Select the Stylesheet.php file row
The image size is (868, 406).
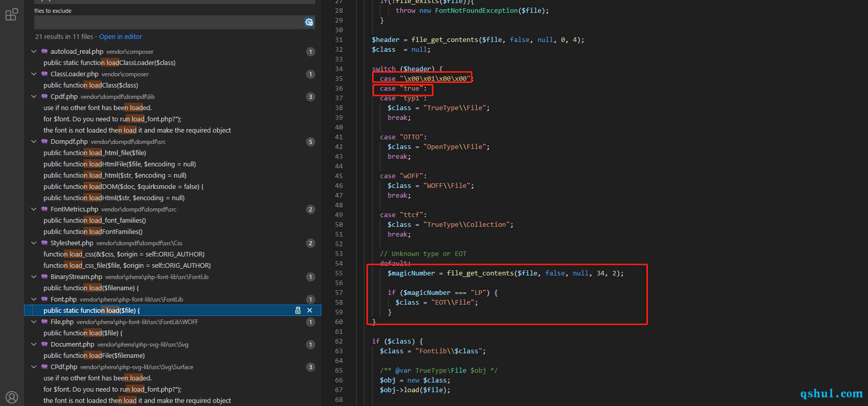coord(172,243)
